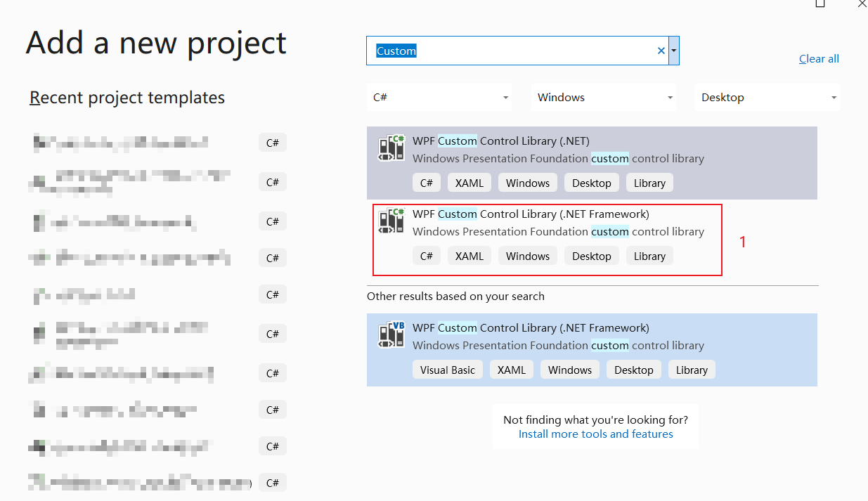The width and height of the screenshot is (868, 501).
Task: Click the Library tag in Visual Basic template
Action: coord(692,370)
